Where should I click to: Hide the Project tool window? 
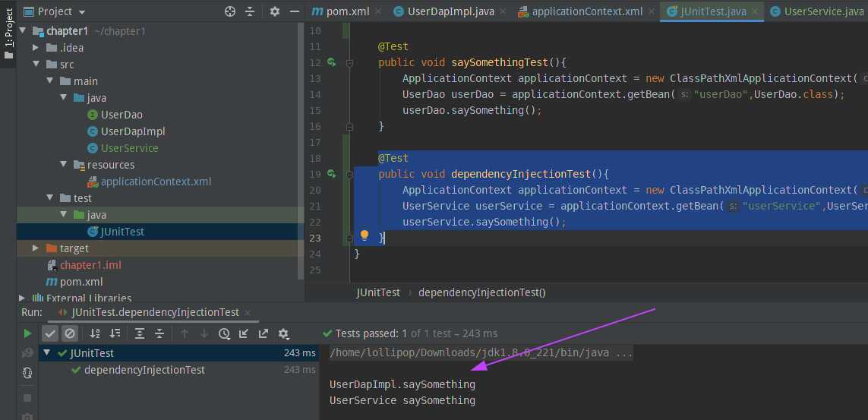(x=295, y=11)
